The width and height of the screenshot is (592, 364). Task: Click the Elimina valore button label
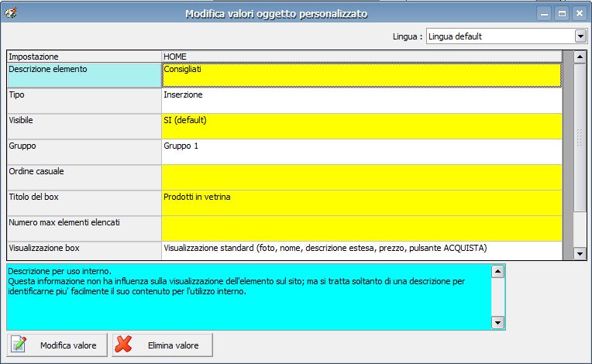click(174, 345)
